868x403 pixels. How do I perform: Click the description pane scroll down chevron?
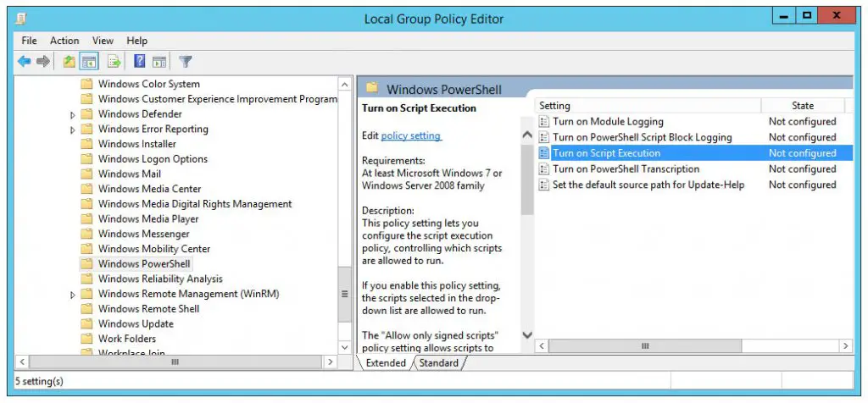point(527,335)
